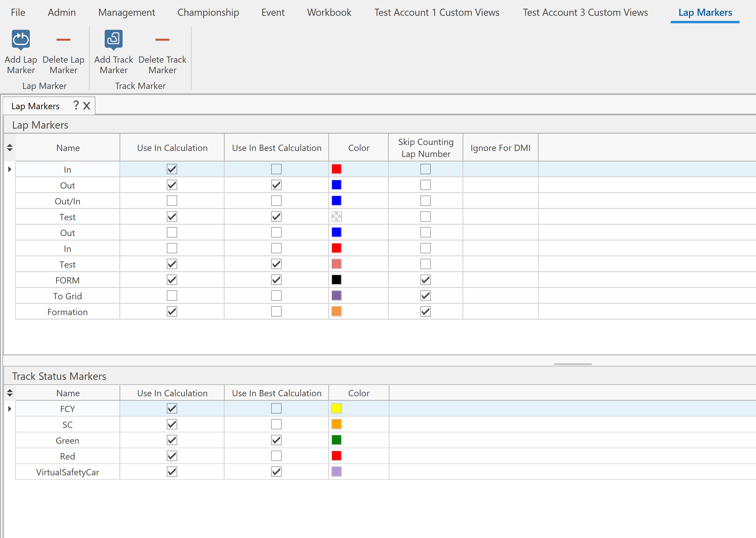The image size is (756, 538).
Task: Open the orange color swatch for SC
Action: [x=337, y=424]
